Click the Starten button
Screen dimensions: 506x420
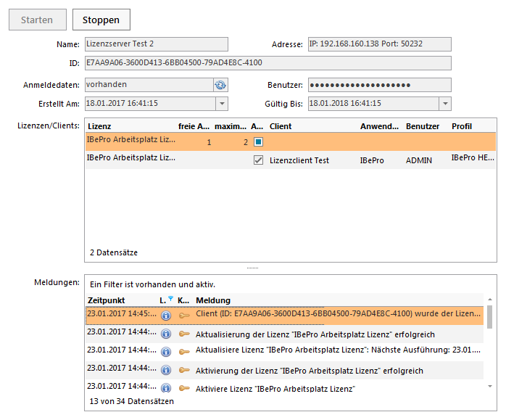pyautogui.click(x=36, y=20)
